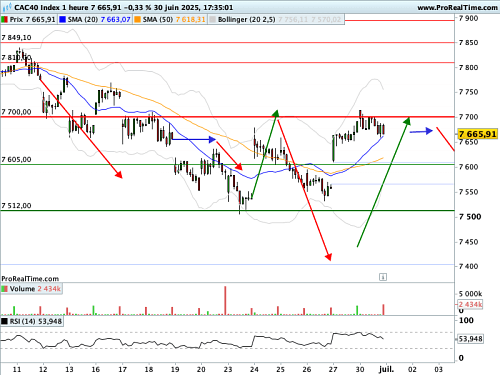The image size is (500, 375).
Task: Click the 7 400 price axis label
Action: pos(468,266)
